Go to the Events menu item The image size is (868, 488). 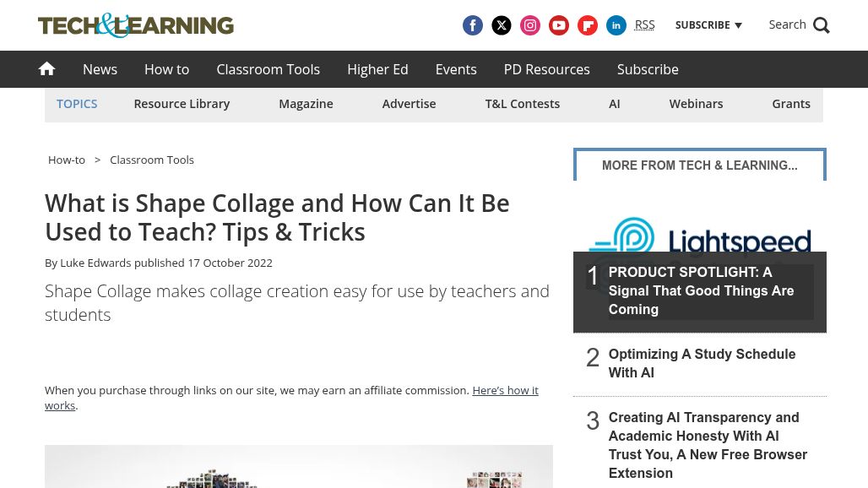[456, 69]
